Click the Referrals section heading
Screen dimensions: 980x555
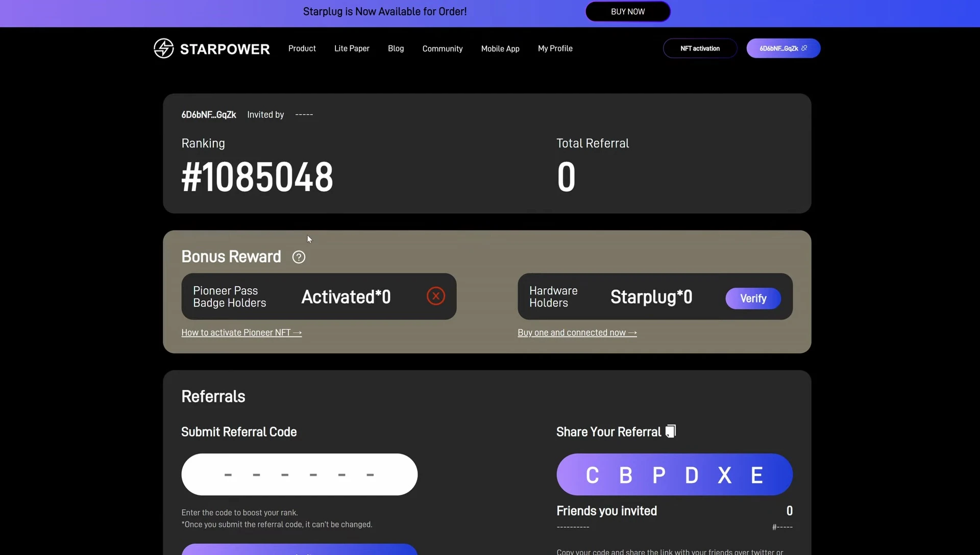point(213,396)
